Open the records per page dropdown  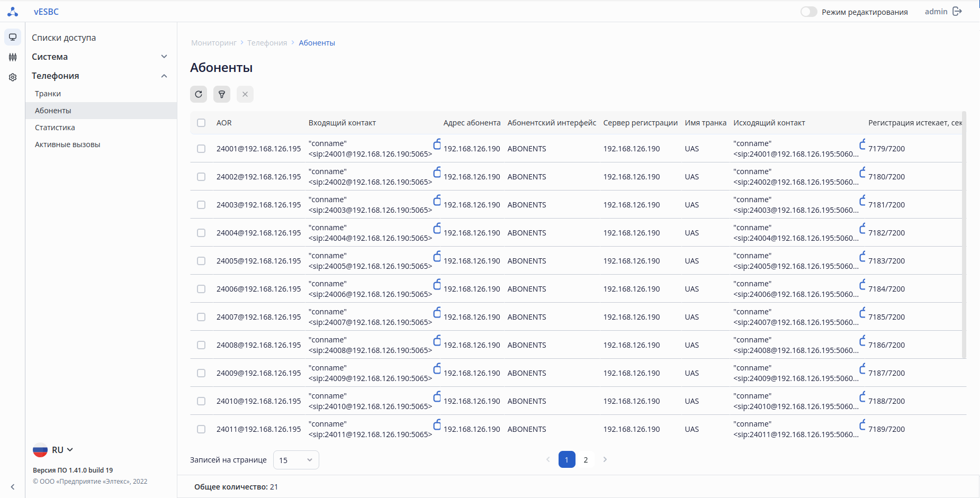[296, 460]
